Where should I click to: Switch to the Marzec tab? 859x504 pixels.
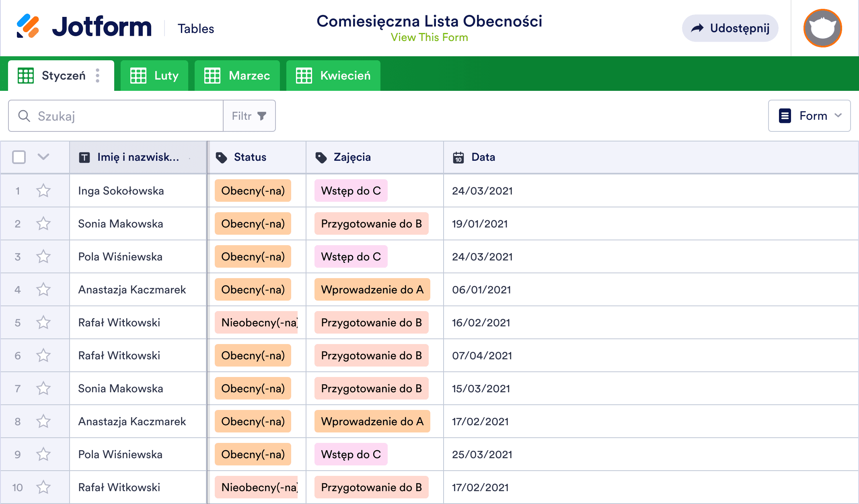coord(237,75)
